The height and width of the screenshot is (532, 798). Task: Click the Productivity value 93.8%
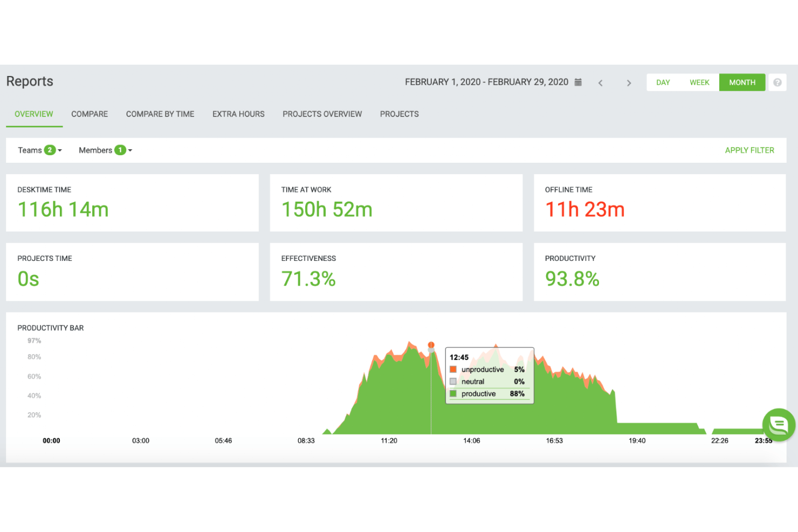pyautogui.click(x=572, y=279)
